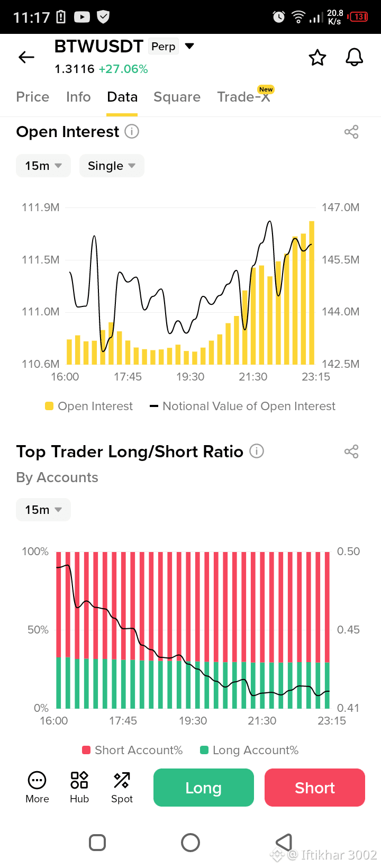Tap the green Long button
Image resolution: width=381 pixels, height=868 pixels.
click(x=204, y=788)
